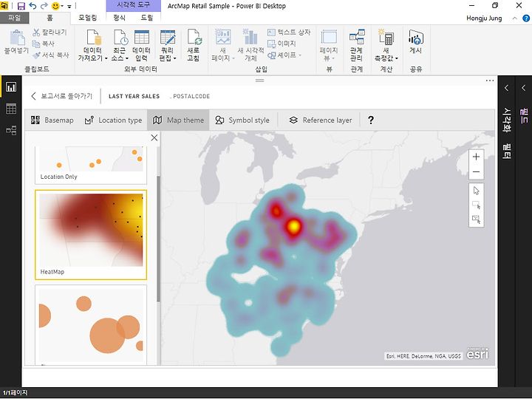Open 새 측정값 new measure dropdown

(386, 45)
